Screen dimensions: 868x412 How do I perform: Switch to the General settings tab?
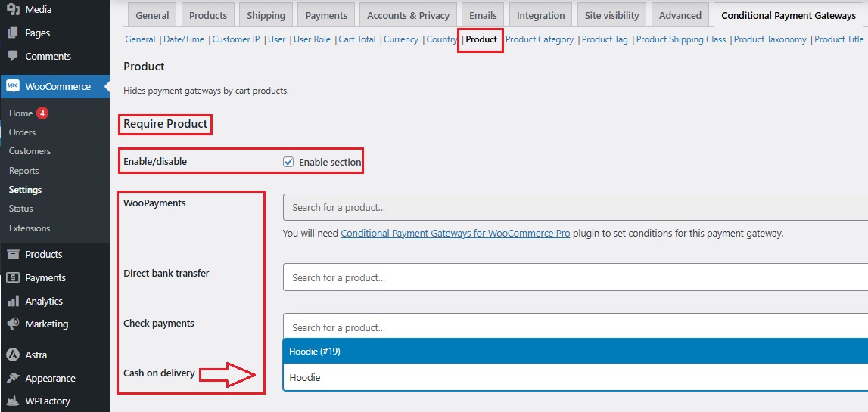152,15
